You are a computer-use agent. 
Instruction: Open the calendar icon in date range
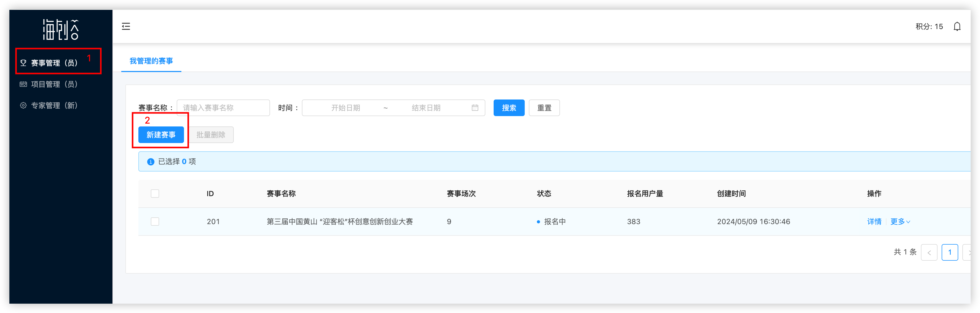click(475, 108)
